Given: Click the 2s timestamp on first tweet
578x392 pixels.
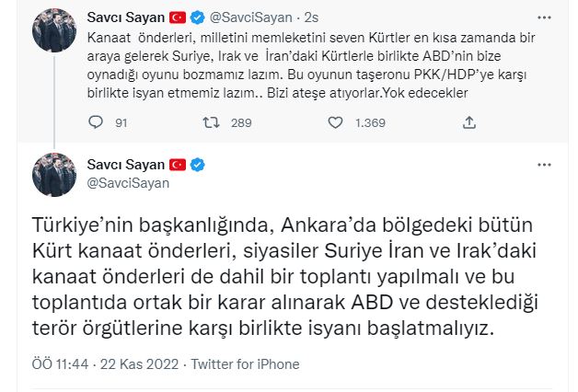Looking at the screenshot, I should (311, 17).
